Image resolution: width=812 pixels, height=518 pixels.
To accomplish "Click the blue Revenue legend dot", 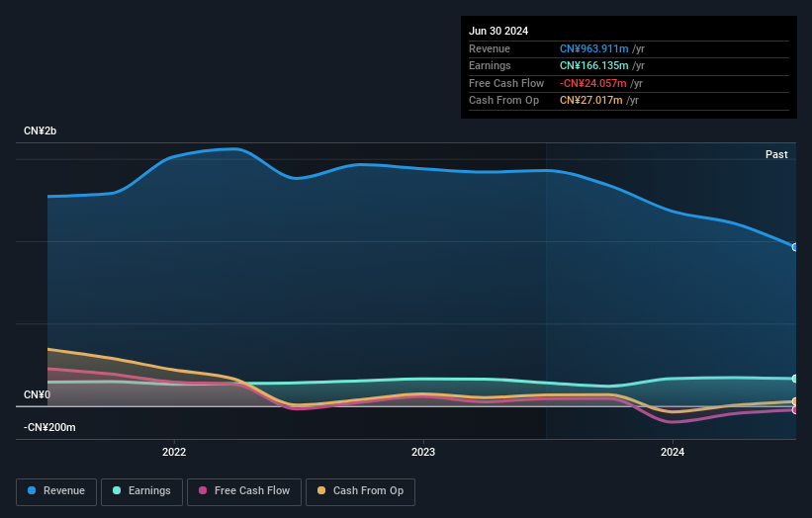I will point(32,490).
